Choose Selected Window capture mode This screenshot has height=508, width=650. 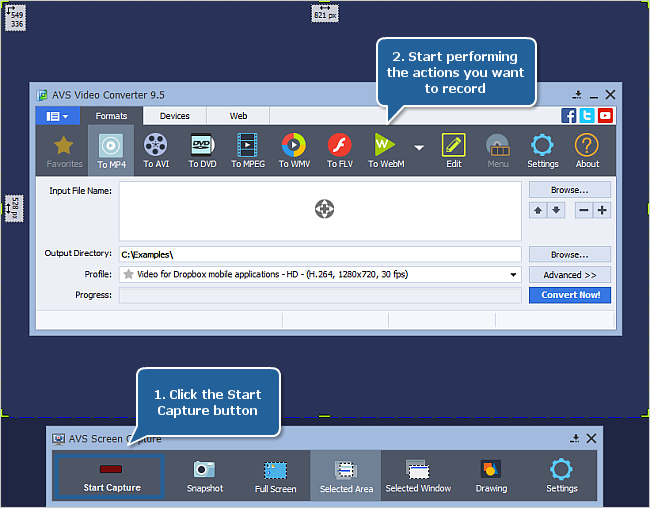click(418, 476)
